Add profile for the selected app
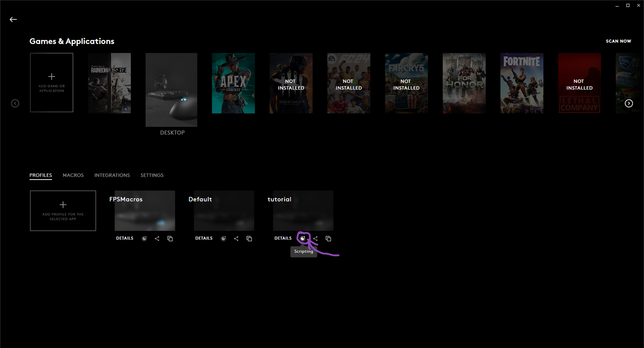Viewport: 644px width, 348px height. pos(63,211)
